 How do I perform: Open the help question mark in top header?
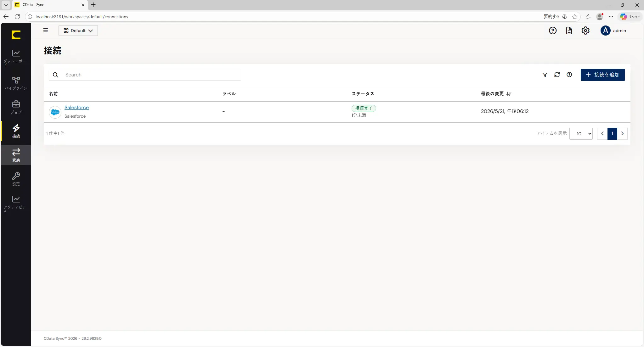tap(553, 31)
